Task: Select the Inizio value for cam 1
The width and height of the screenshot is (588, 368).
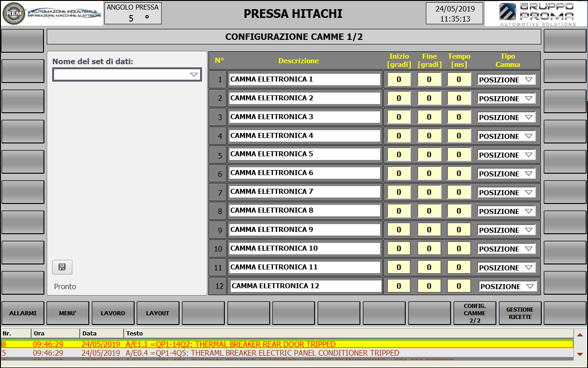Action: click(x=399, y=79)
